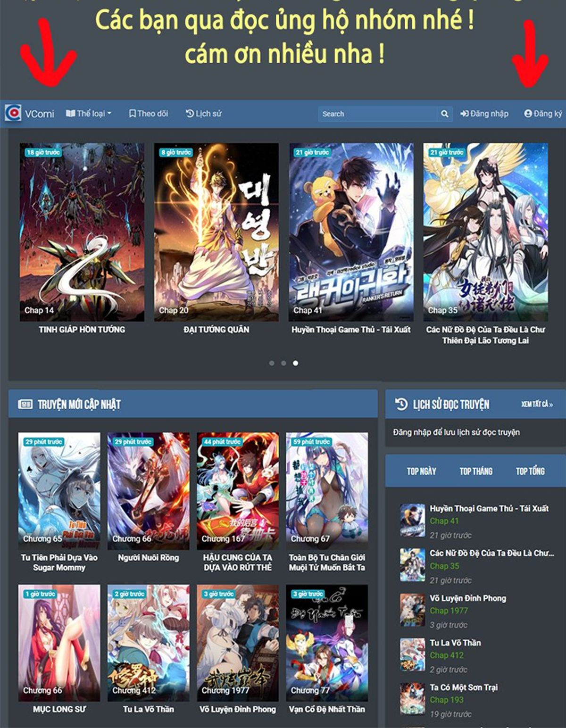
Task: Open Người Nuôi Rồng cover thumbnail
Action: pyautogui.click(x=149, y=490)
